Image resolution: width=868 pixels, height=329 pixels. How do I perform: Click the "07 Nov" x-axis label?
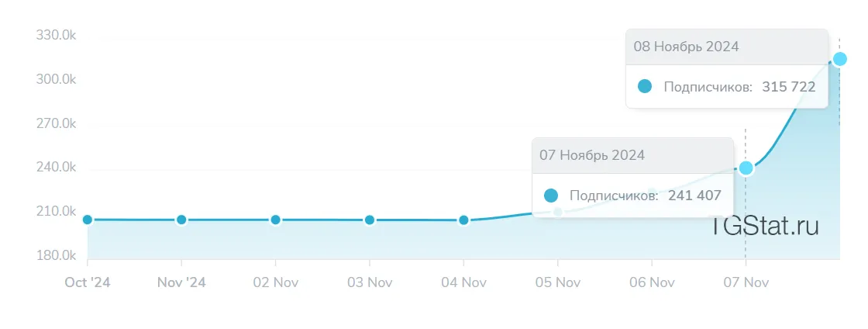coord(745,282)
